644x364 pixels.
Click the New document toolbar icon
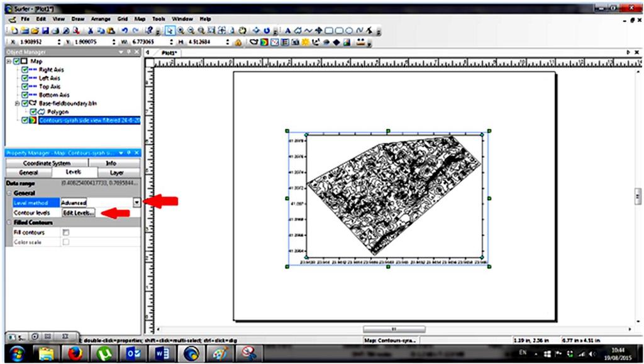(x=15, y=31)
